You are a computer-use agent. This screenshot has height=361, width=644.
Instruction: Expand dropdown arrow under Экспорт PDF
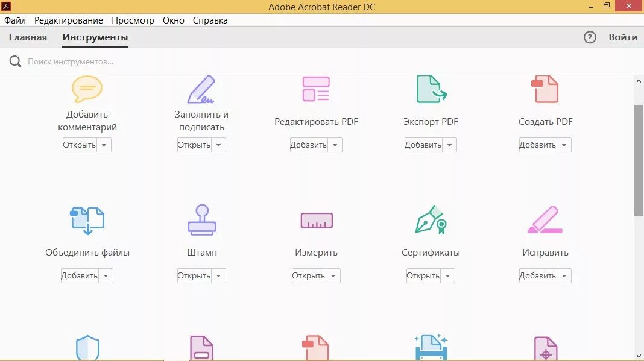click(450, 145)
